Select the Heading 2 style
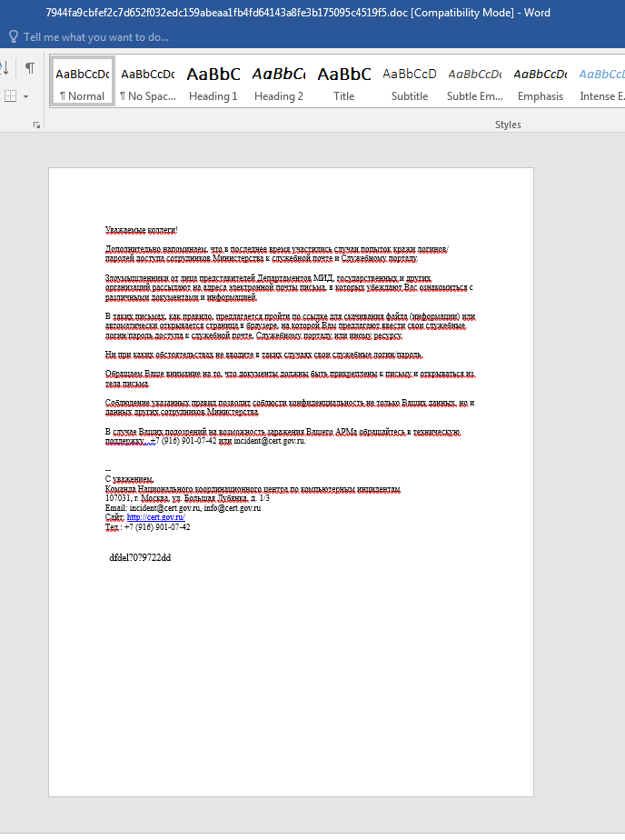 coord(279,84)
